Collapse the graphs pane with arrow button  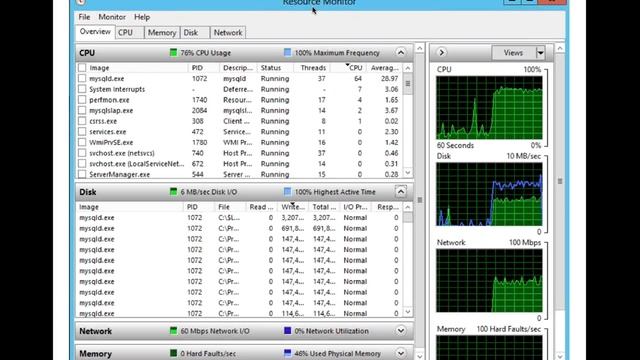441,53
